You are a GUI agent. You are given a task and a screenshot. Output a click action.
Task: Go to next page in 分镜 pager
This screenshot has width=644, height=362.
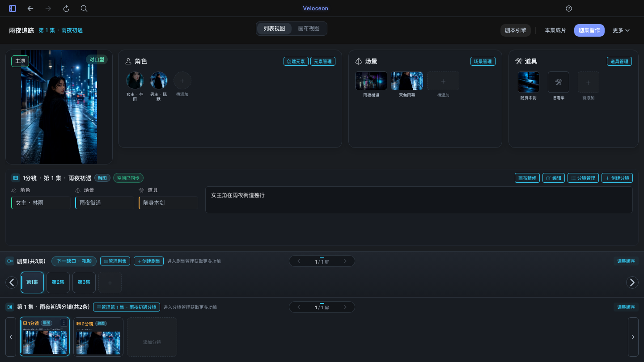345,307
